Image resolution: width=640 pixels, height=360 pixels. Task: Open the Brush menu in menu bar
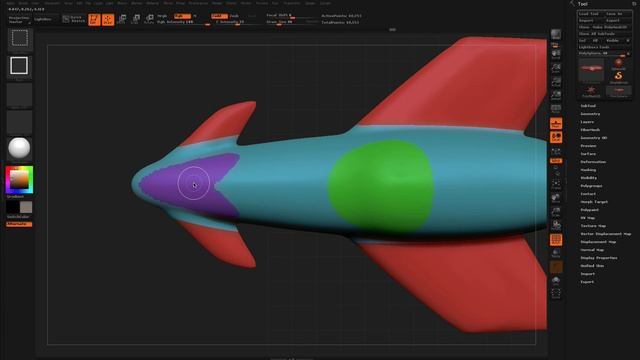(x=23, y=3)
